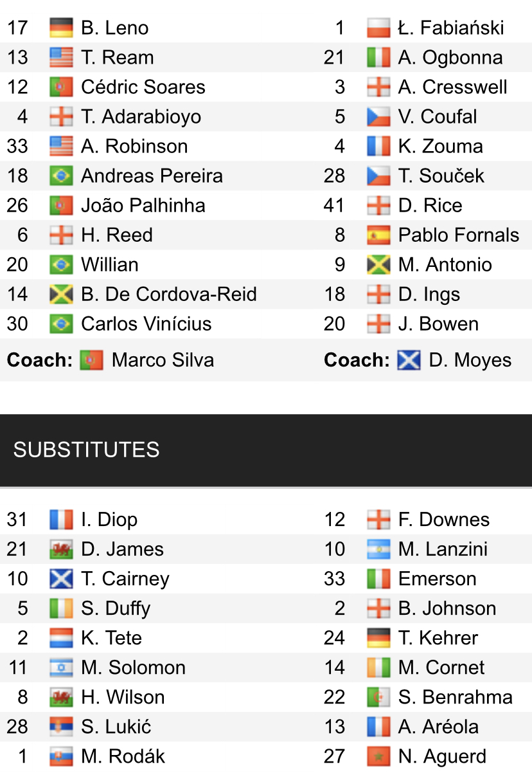Click shirt number 41 for D. Rice
The image size is (532, 782).
(x=335, y=205)
